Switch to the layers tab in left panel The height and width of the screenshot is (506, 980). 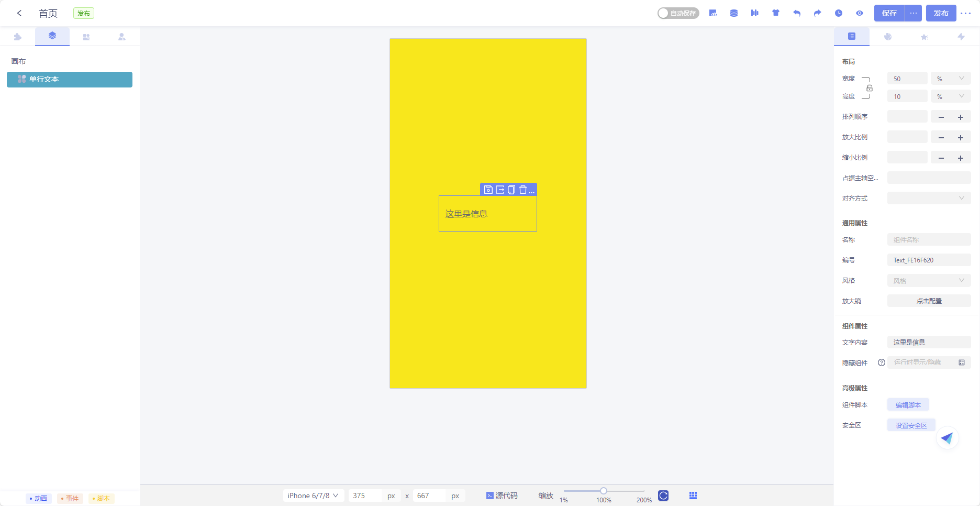pyautogui.click(x=52, y=36)
